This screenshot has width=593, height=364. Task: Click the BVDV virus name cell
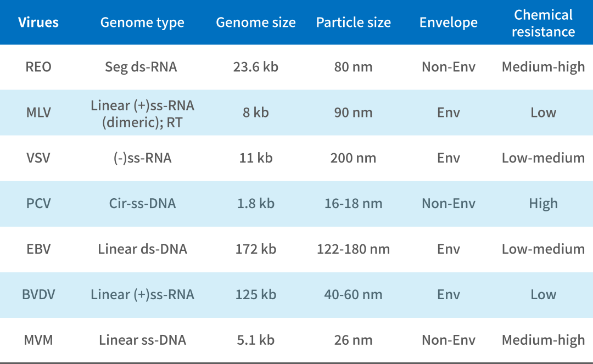click(38, 295)
